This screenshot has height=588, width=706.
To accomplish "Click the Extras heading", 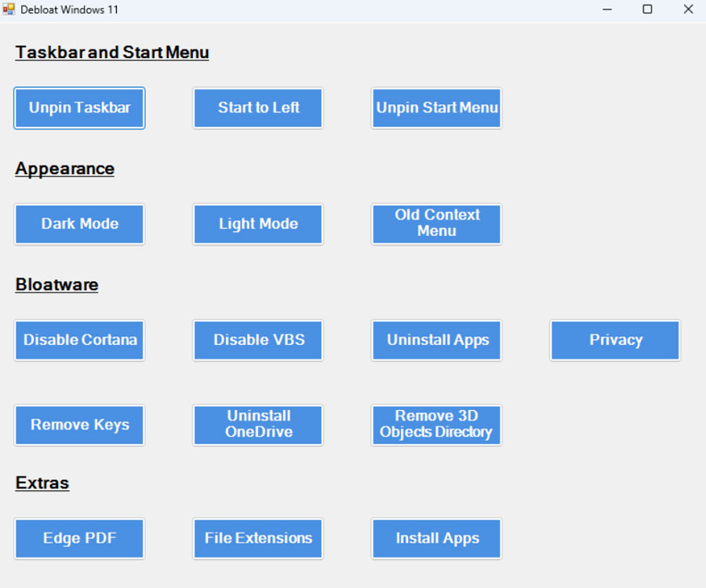I will coord(42,483).
